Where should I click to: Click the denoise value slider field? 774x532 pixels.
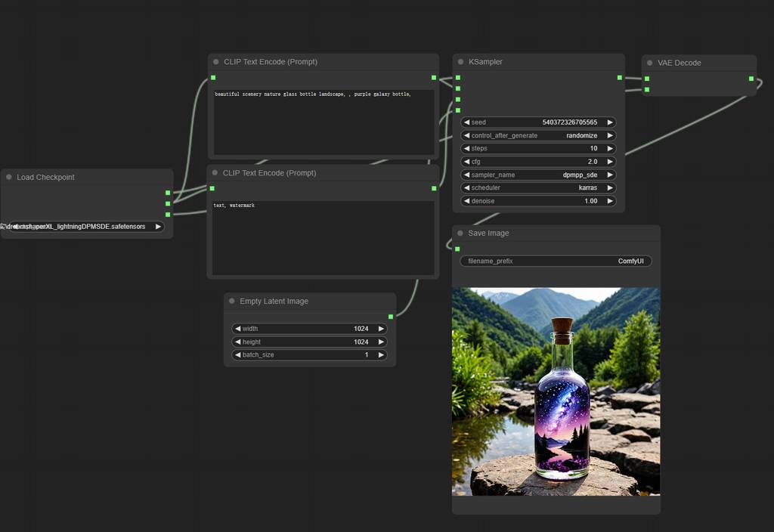(538, 201)
